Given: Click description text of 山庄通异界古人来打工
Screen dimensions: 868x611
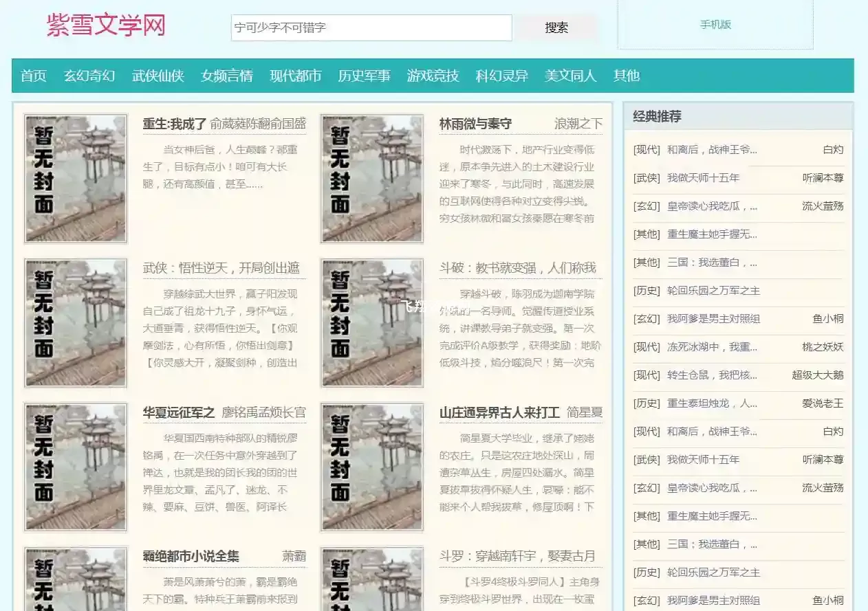Looking at the screenshot, I should point(518,472).
